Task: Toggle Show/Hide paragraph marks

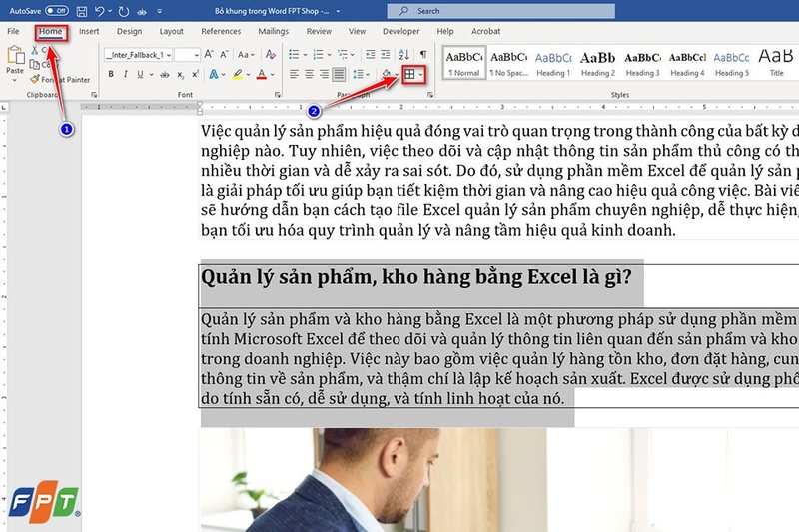Action: pyautogui.click(x=423, y=55)
